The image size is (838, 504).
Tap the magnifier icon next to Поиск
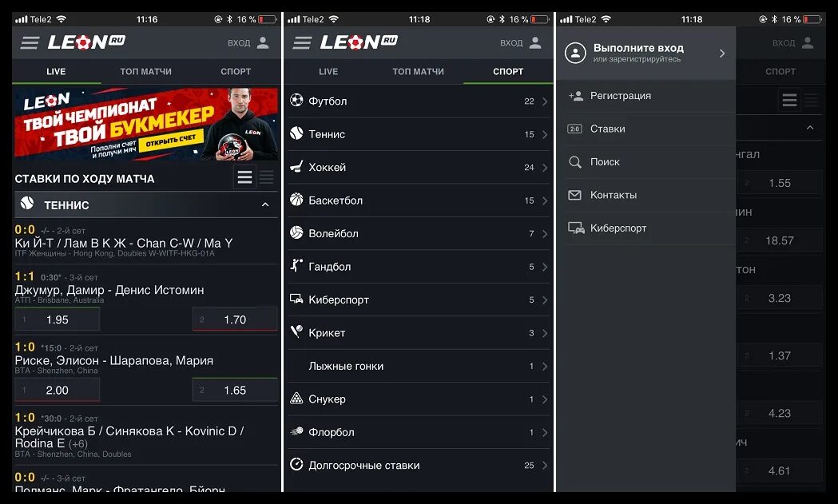(x=575, y=162)
